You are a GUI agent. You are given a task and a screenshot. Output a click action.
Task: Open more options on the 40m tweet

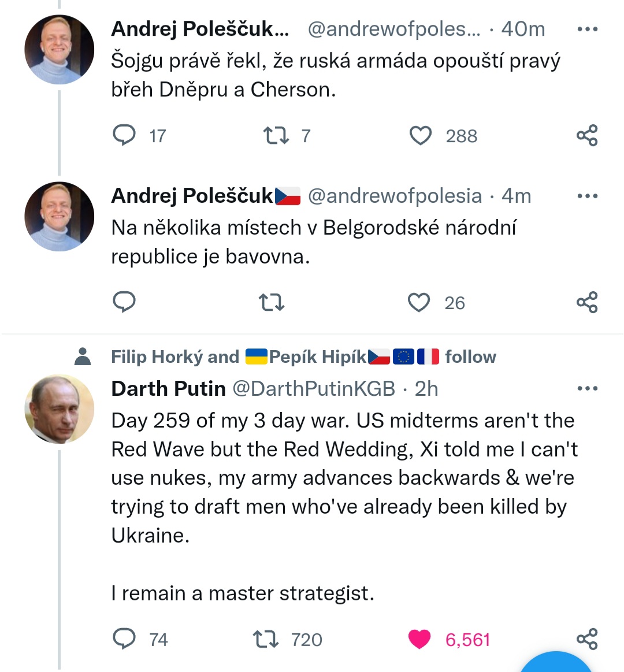pyautogui.click(x=587, y=29)
